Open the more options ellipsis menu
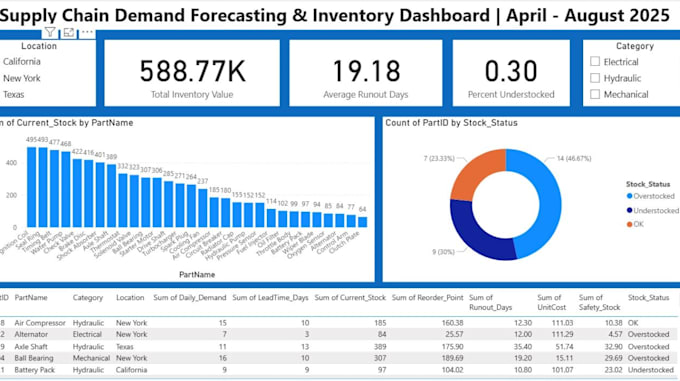680x381 pixels. point(87,32)
